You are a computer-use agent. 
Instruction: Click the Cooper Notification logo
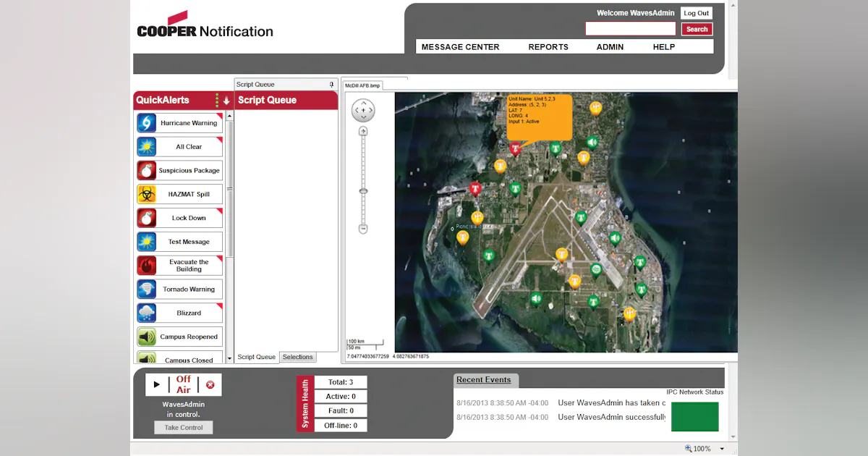point(205,25)
